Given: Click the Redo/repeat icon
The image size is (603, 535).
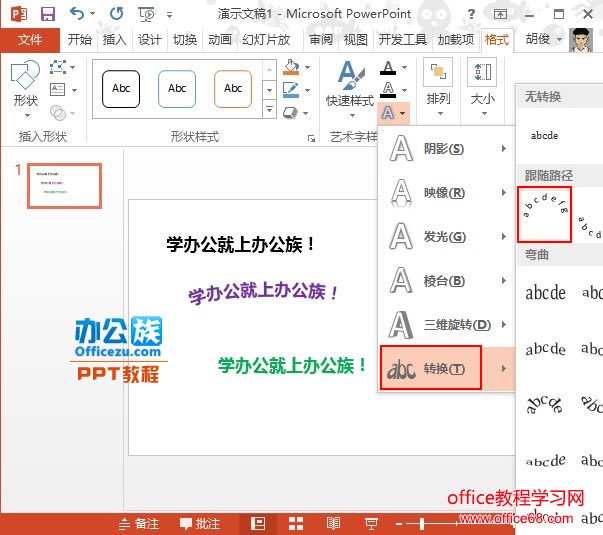Looking at the screenshot, I should pos(117,14).
